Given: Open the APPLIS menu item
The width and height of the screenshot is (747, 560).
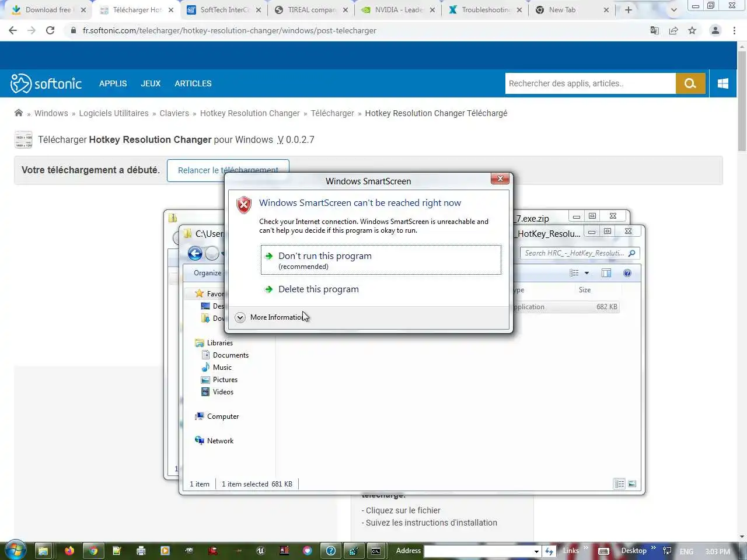Looking at the screenshot, I should [x=113, y=83].
